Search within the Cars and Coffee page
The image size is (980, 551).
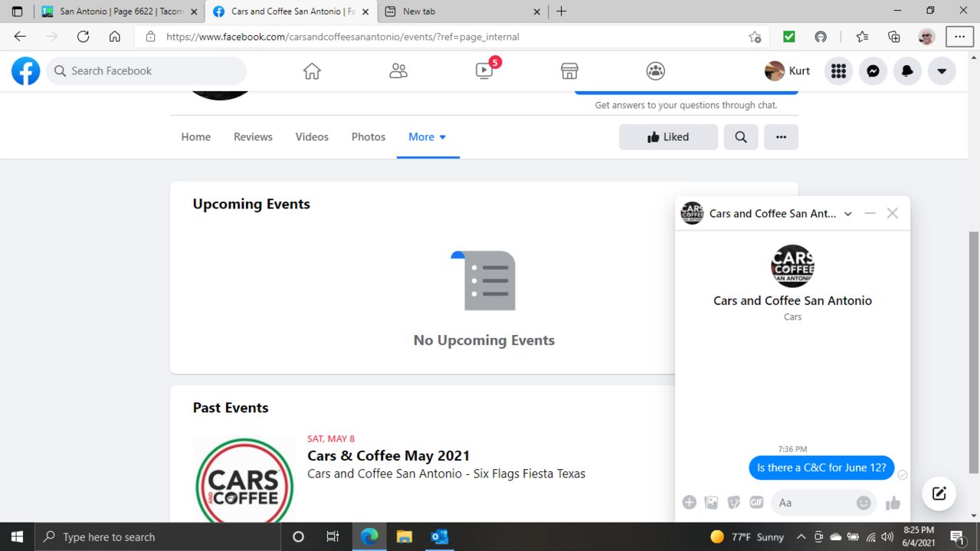(741, 137)
